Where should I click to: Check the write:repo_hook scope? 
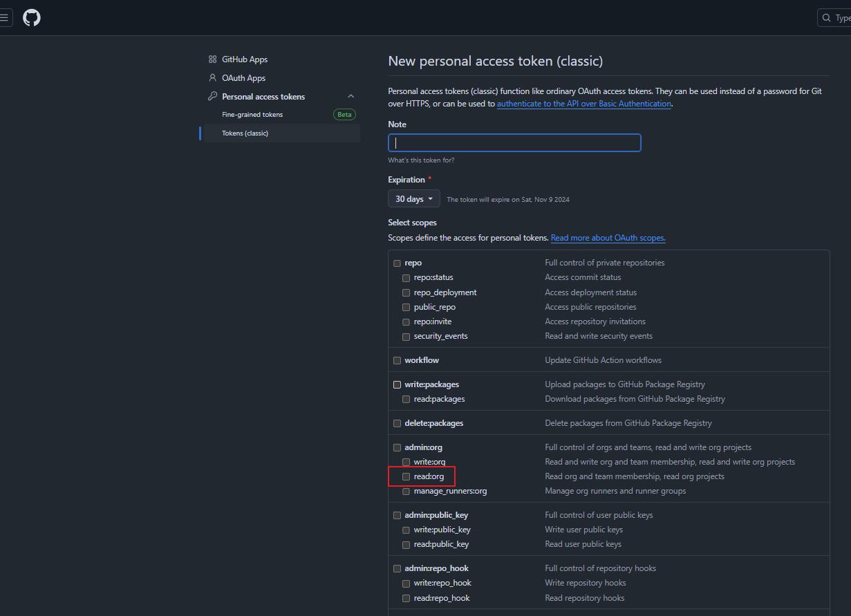406,584
